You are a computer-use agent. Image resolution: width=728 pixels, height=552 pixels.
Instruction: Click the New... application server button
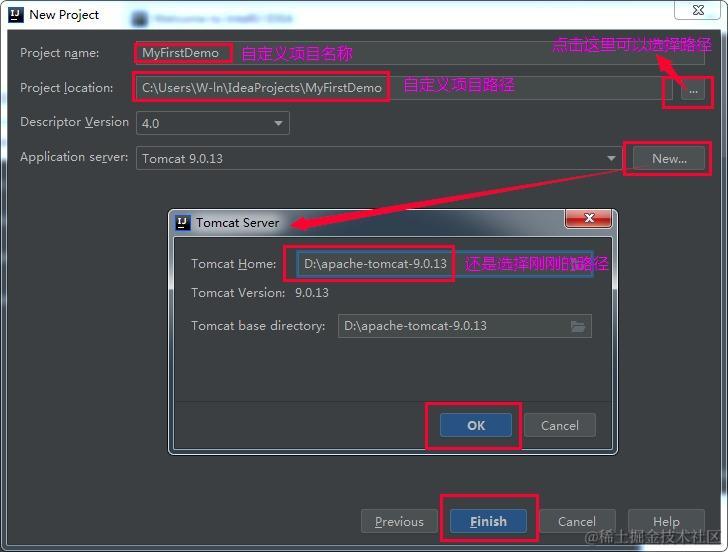pos(669,158)
